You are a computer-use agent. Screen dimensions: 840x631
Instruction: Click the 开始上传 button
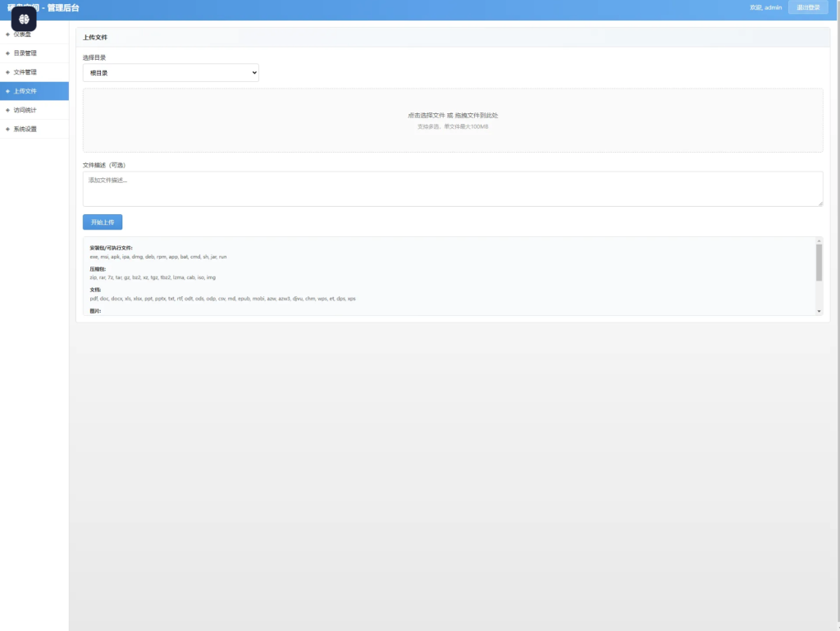[x=103, y=222]
